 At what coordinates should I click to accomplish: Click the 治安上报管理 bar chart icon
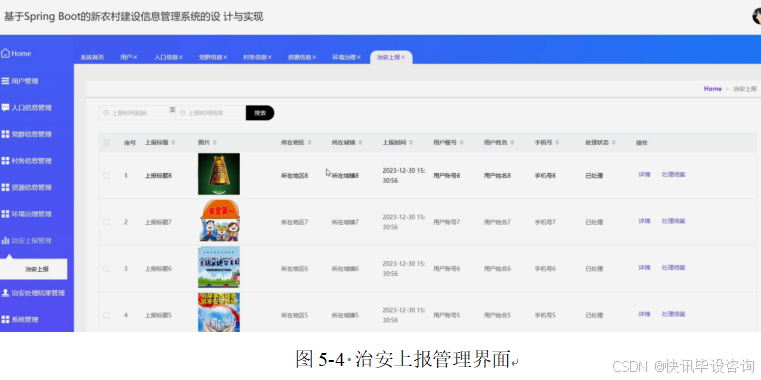click(x=5, y=240)
